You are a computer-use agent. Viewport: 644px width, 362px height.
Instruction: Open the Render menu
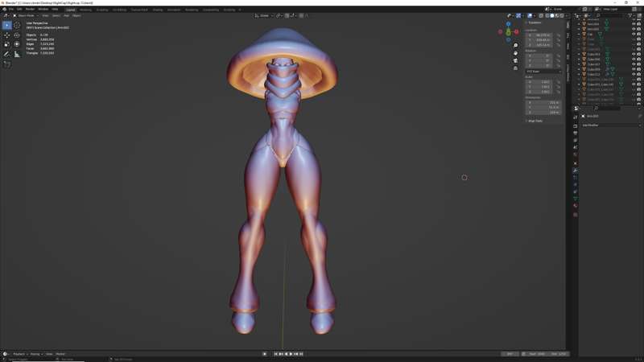pos(30,9)
